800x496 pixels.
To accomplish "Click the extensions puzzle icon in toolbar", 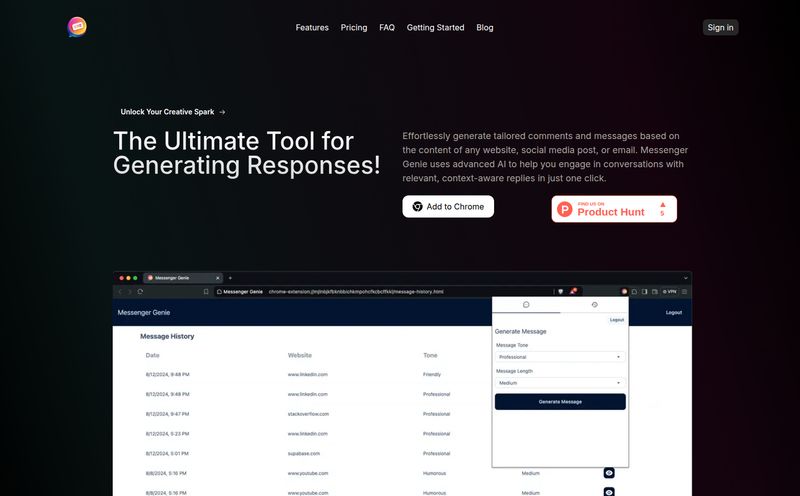I will point(634,291).
